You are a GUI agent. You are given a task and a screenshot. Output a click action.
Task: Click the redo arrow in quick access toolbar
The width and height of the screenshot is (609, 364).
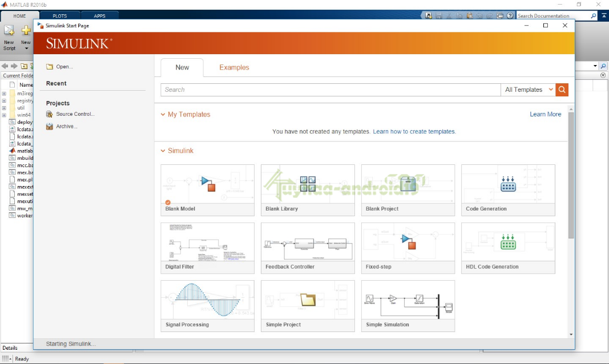pyautogui.click(x=490, y=16)
